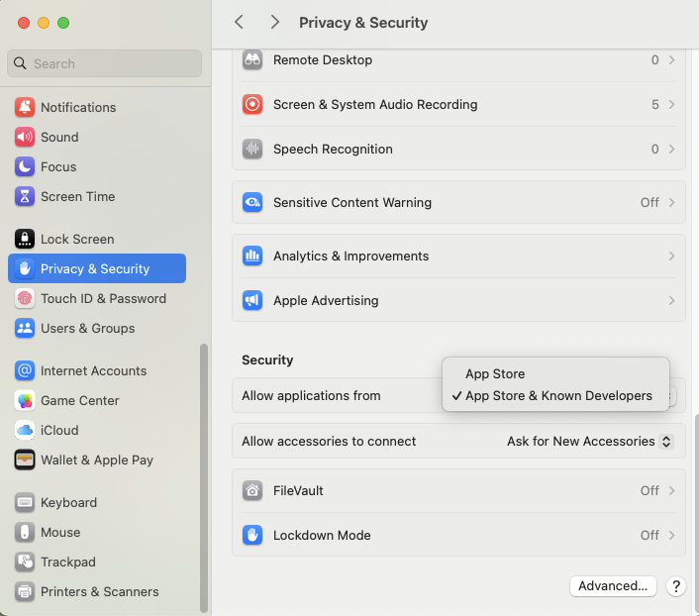Open iCloud settings cloud icon
This screenshot has width=699, height=616.
pyautogui.click(x=25, y=430)
